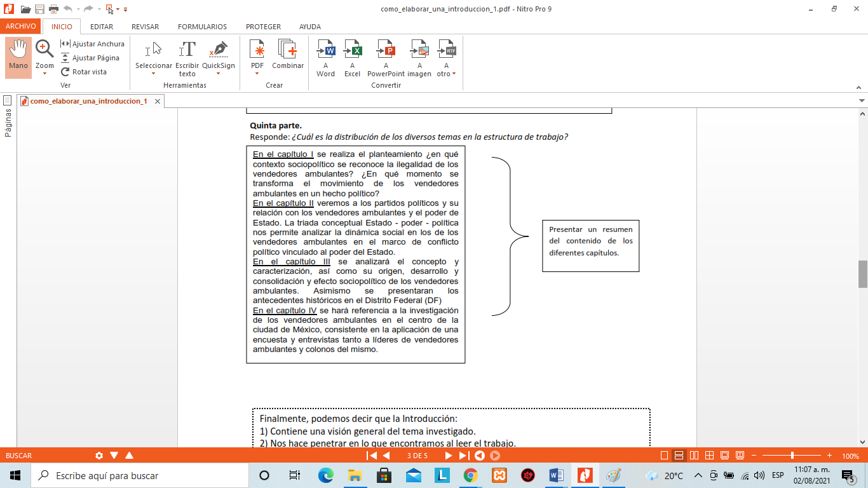Convert document A Excel
Screen dimensions: 868x488
pos(352,58)
